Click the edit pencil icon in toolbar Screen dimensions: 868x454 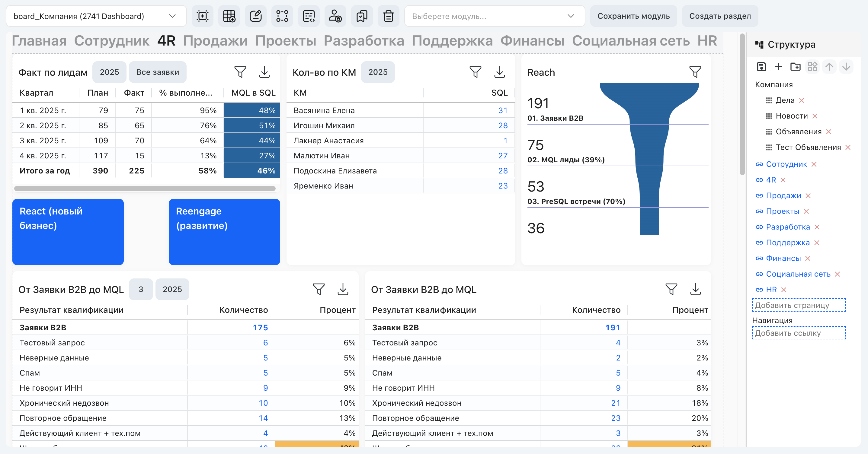(x=256, y=16)
